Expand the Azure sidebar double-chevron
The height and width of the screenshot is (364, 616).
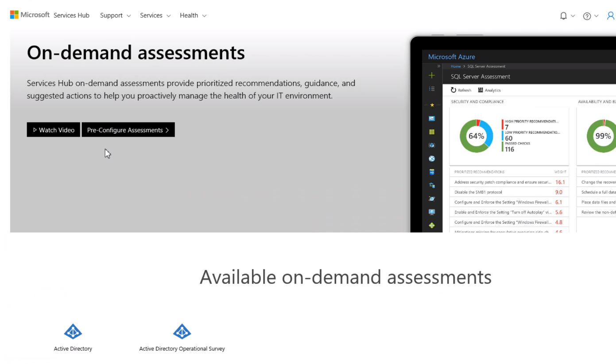(438, 66)
